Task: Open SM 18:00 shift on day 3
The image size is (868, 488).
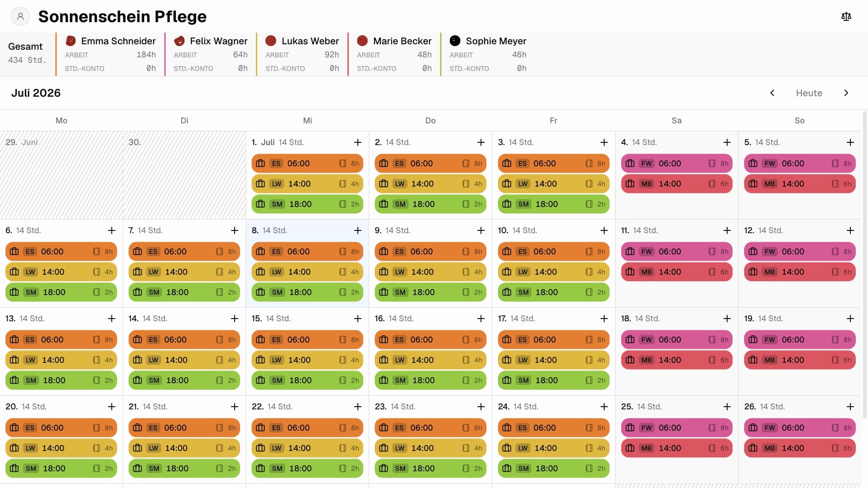Action: pyautogui.click(x=553, y=204)
